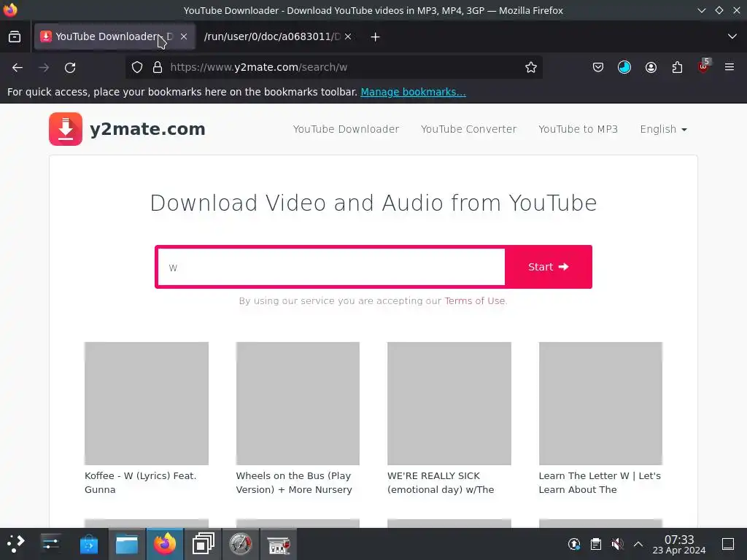Open system updates tray icon
This screenshot has width=747, height=560.
pyautogui.click(x=574, y=544)
